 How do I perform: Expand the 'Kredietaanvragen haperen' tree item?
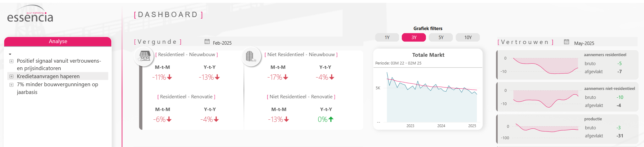[11, 76]
